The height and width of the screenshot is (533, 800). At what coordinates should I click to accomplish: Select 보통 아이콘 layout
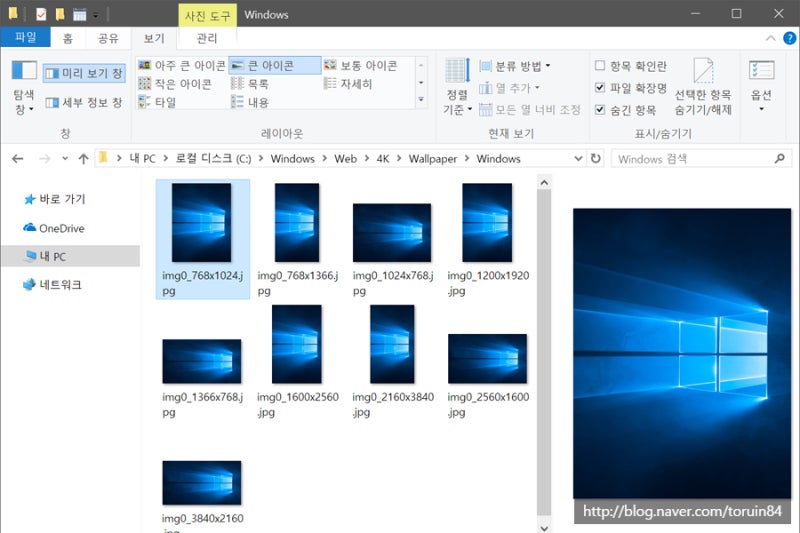coord(361,65)
